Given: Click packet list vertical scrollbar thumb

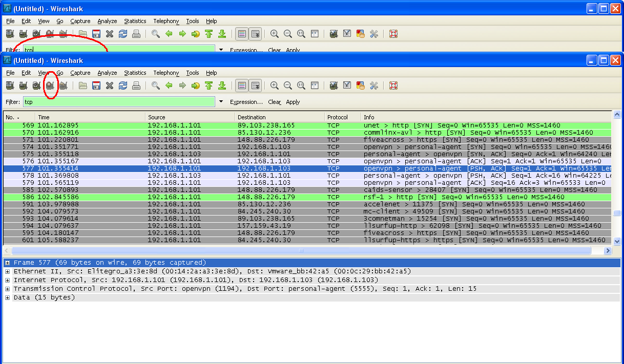Looking at the screenshot, I should (x=617, y=213).
